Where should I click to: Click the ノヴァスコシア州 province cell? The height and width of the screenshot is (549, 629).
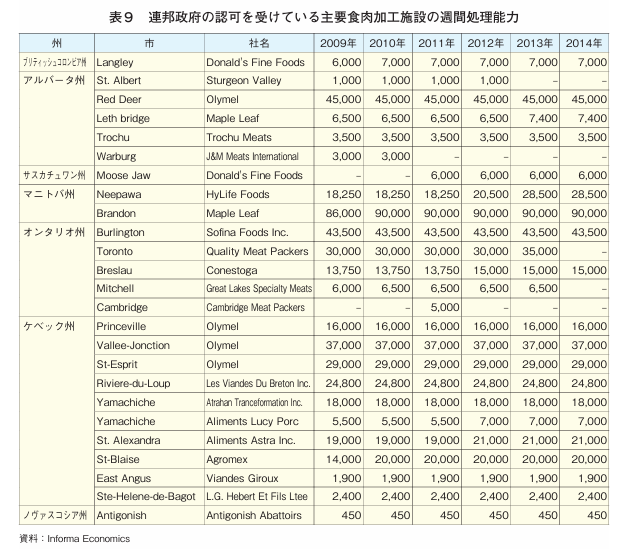click(57, 515)
